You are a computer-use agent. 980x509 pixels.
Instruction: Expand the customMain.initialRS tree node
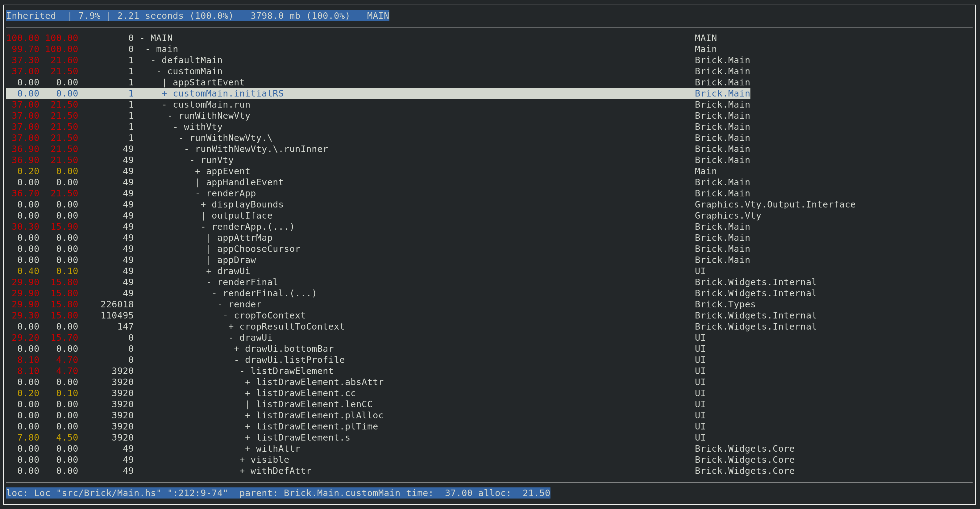[x=164, y=93]
